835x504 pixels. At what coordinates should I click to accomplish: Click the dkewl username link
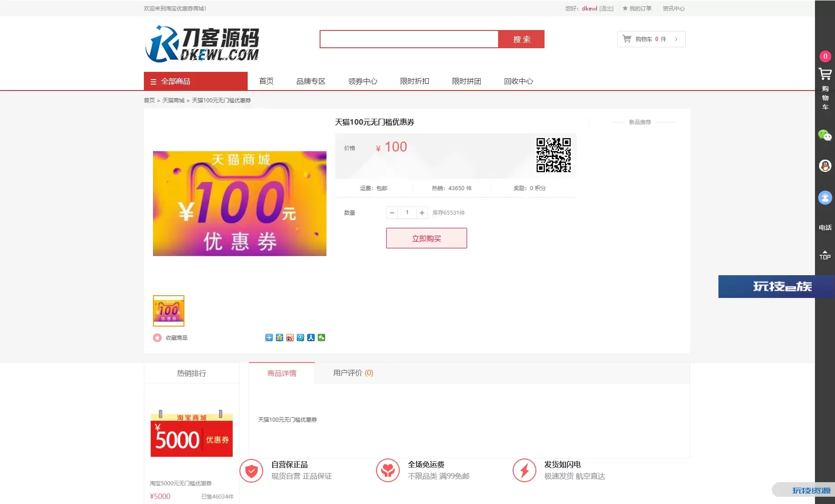point(590,8)
